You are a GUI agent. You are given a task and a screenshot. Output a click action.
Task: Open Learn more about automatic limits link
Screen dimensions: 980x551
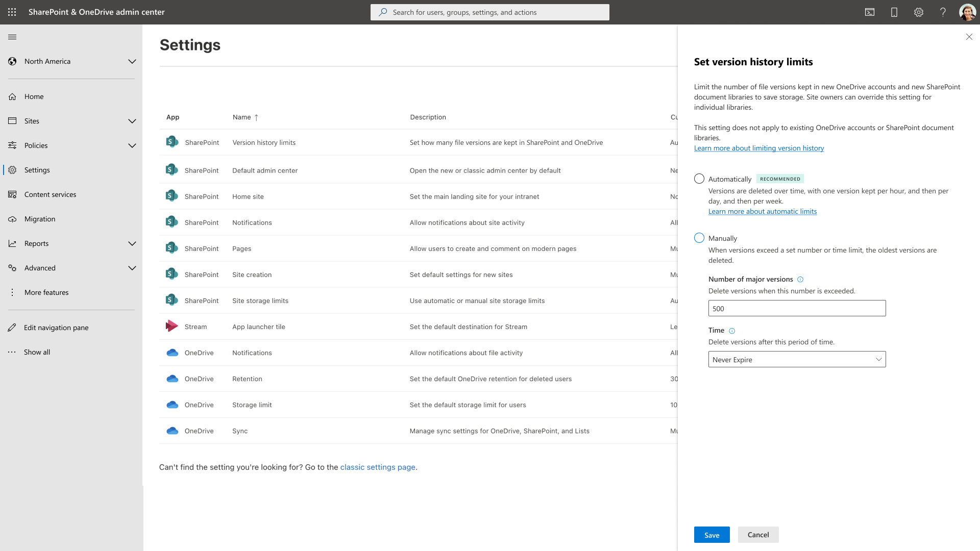tap(763, 211)
